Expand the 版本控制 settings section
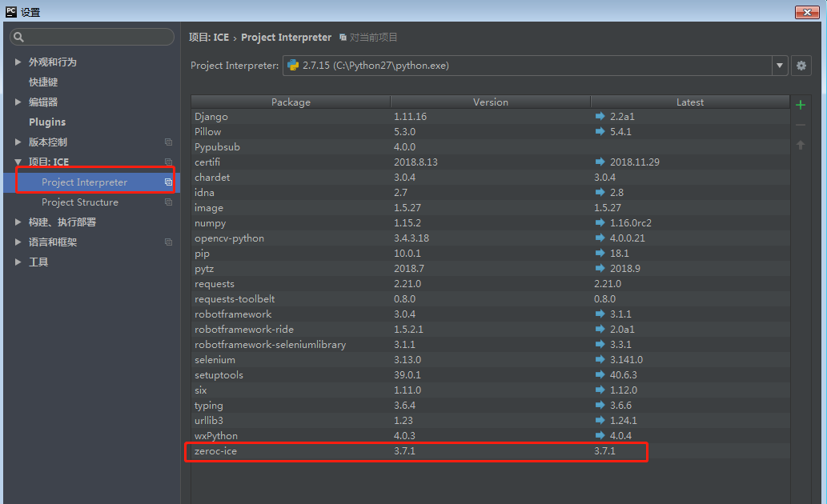This screenshot has height=504, width=827. [18, 142]
